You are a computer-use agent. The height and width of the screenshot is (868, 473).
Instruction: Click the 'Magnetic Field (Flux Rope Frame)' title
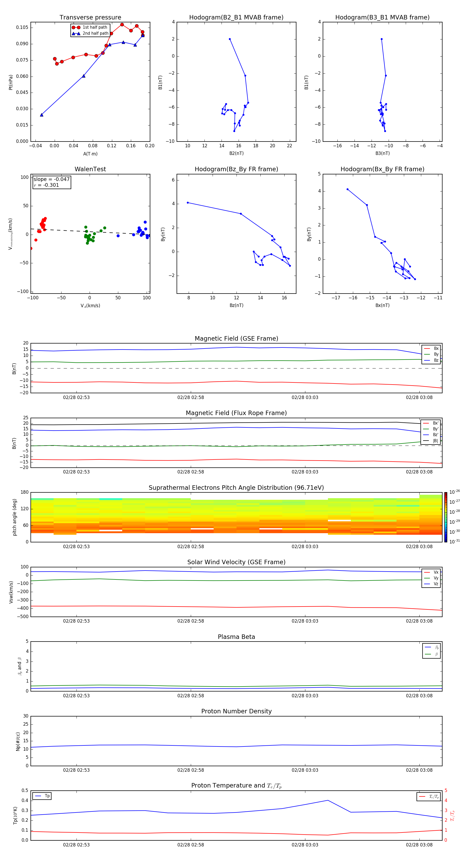[236, 413]
